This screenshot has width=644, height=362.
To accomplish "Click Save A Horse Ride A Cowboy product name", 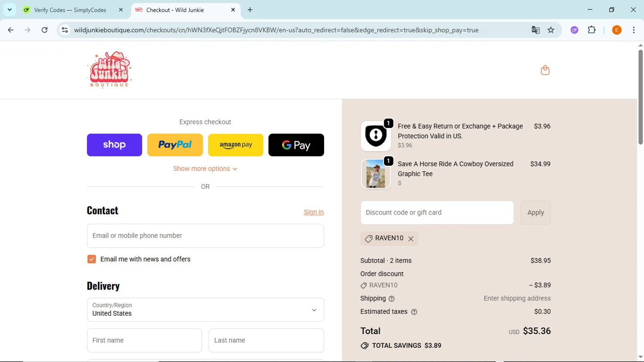I will click(456, 169).
